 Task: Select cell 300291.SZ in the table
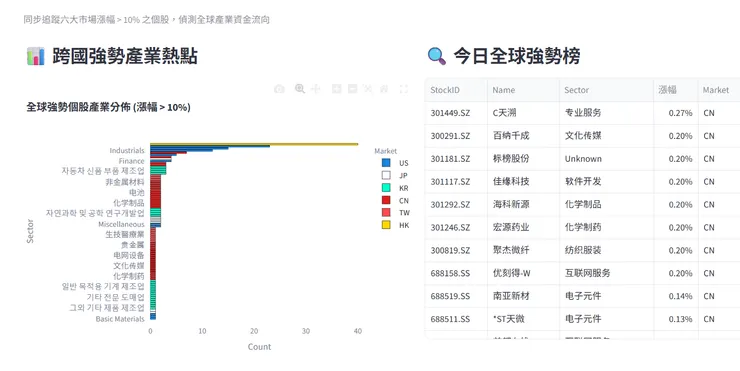[456, 136]
